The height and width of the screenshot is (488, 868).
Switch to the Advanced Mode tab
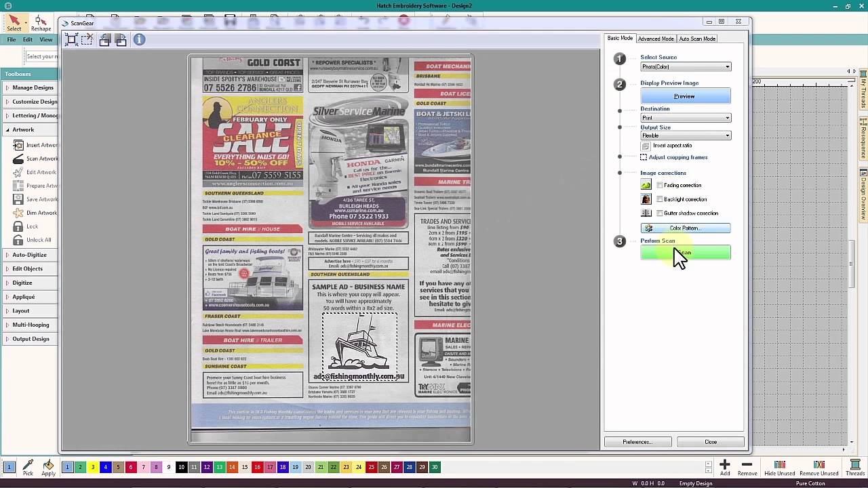(656, 39)
